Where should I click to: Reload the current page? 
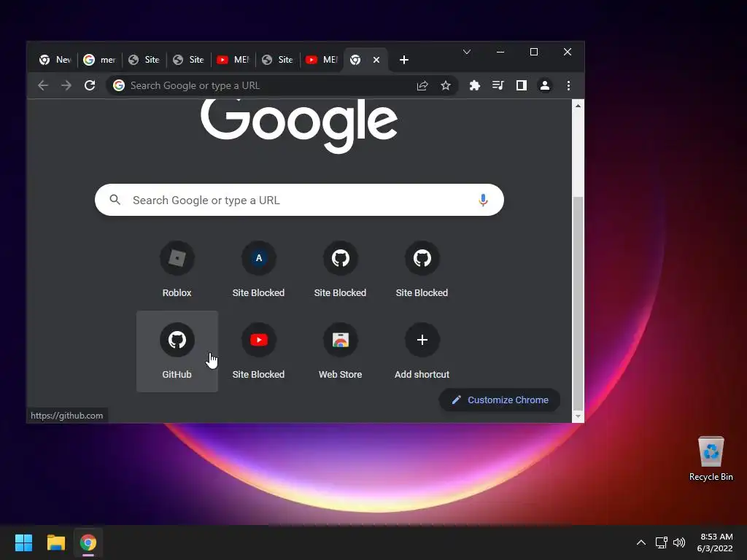[90, 86]
